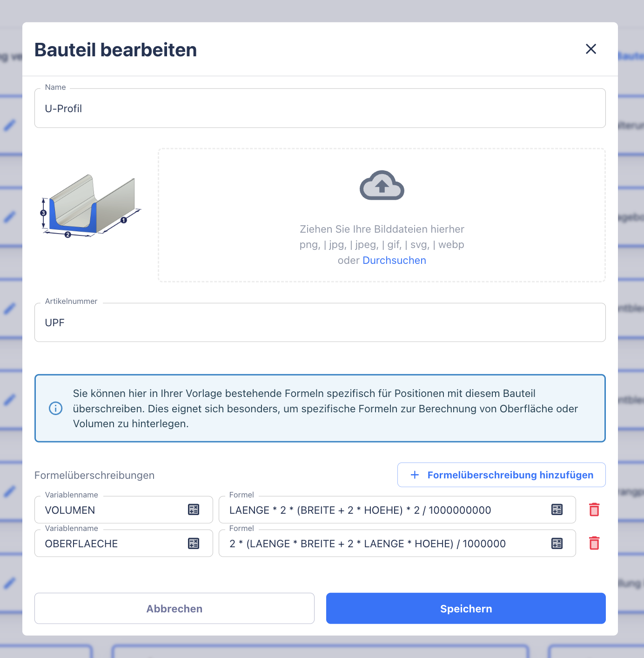Open the Durchsuchen file browser link

[394, 261]
